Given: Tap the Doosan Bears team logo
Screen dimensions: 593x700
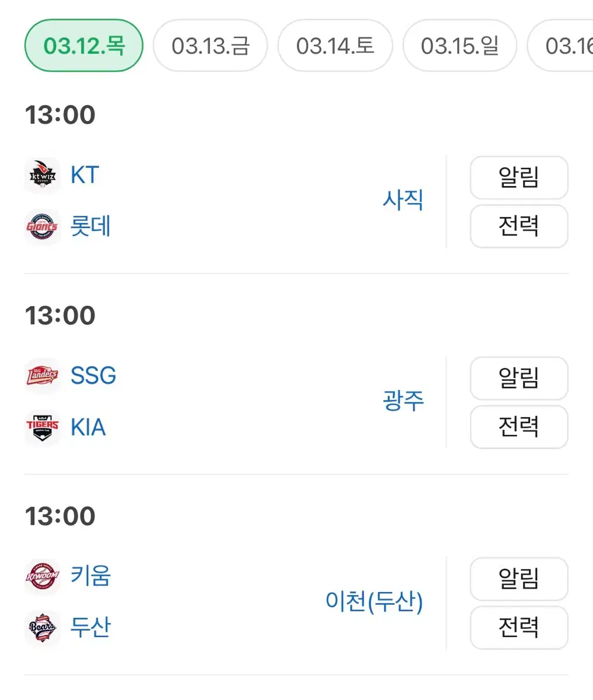Looking at the screenshot, I should click(43, 628).
